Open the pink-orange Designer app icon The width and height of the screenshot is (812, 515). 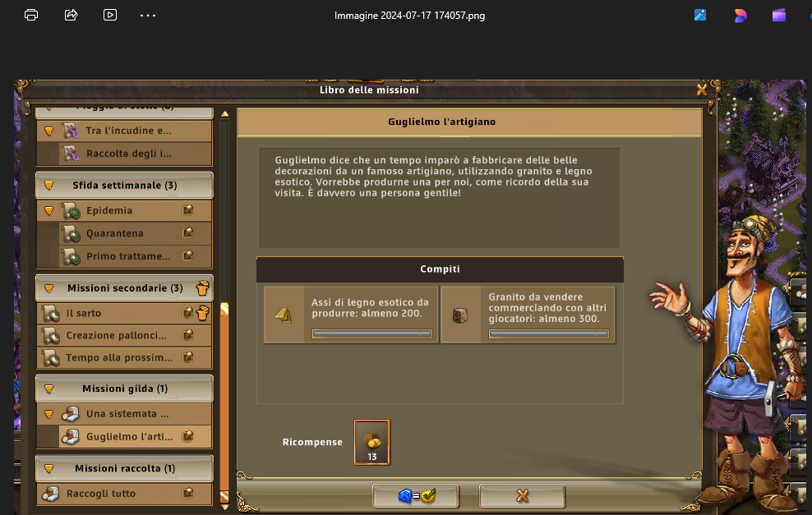point(740,16)
